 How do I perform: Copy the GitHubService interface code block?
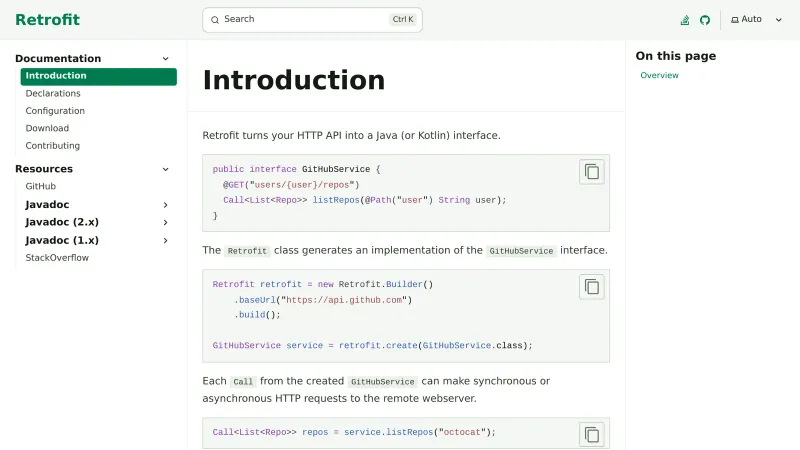click(592, 172)
